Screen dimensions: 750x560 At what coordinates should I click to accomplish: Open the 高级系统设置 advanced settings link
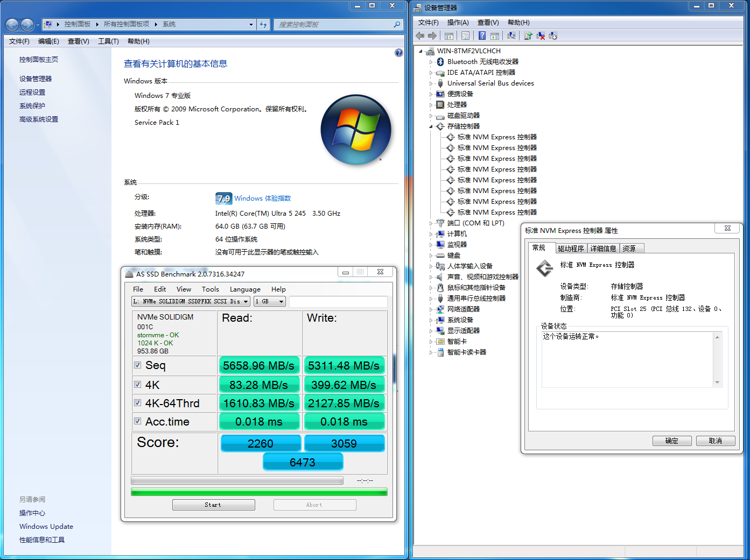39,119
